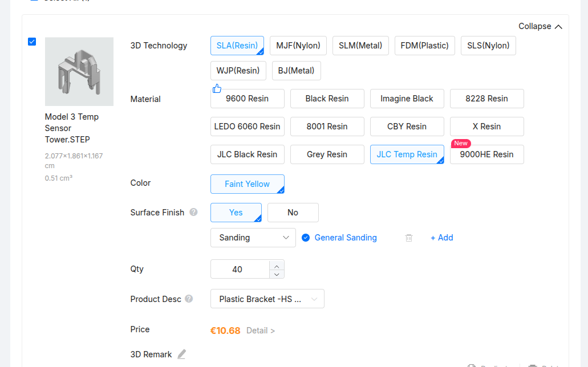Uncheck the Model 3 Temp Sensor Tower checkbox
Screen dimensions: 588x367
32,42
